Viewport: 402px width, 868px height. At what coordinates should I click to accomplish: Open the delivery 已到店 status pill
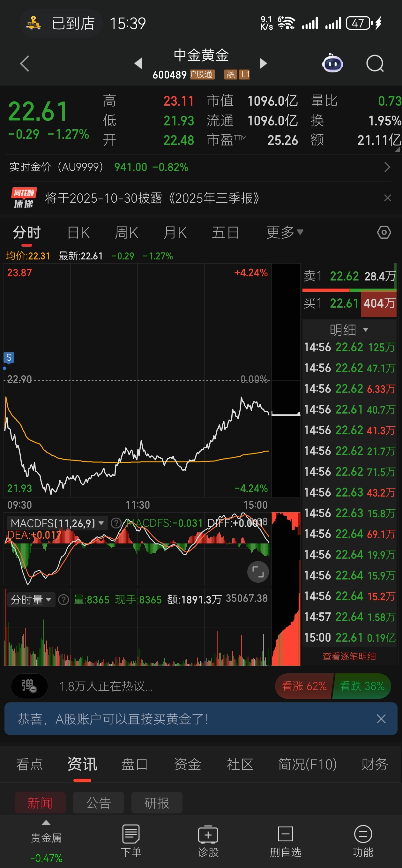(x=61, y=23)
